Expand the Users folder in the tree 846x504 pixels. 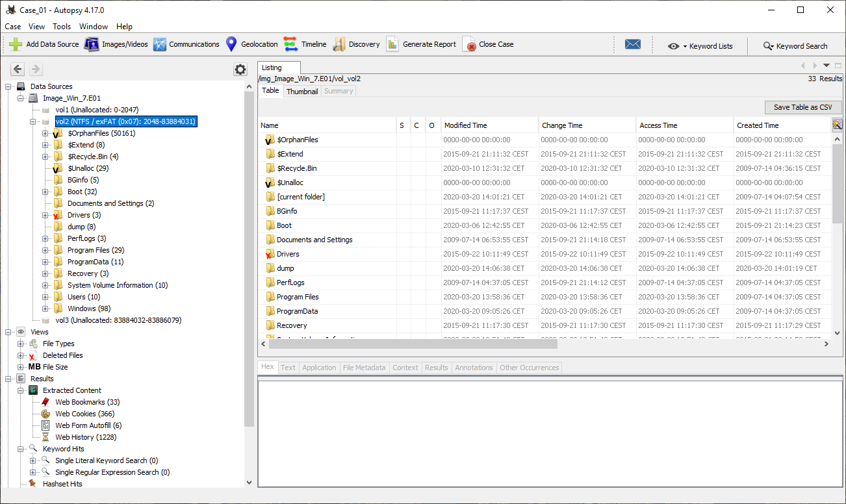point(45,297)
